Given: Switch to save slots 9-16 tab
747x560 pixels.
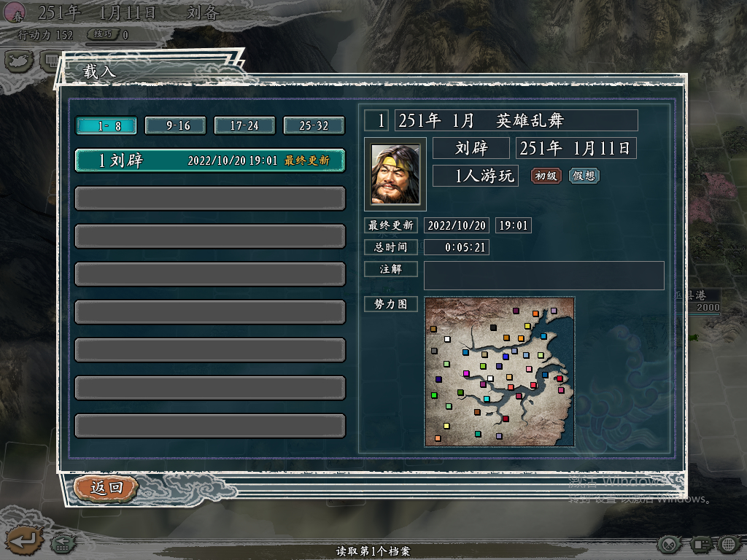Looking at the screenshot, I should 176,125.
